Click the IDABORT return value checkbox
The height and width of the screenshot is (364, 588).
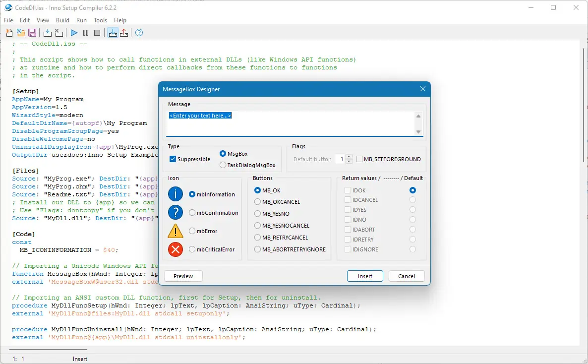pos(348,229)
